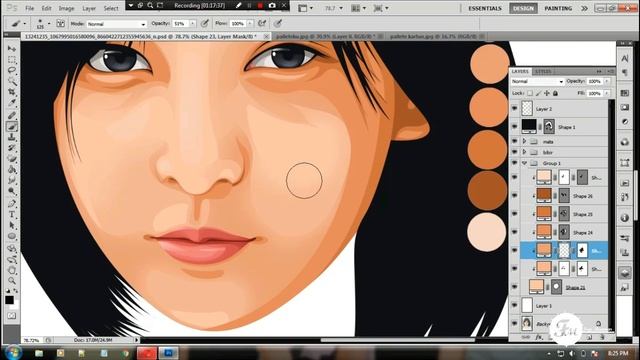Select the Crop tool
This screenshot has width=640, height=360.
pyautogui.click(x=12, y=92)
